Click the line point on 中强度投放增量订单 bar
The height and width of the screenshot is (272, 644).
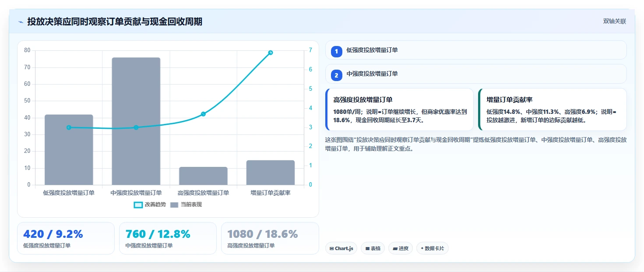(x=136, y=127)
